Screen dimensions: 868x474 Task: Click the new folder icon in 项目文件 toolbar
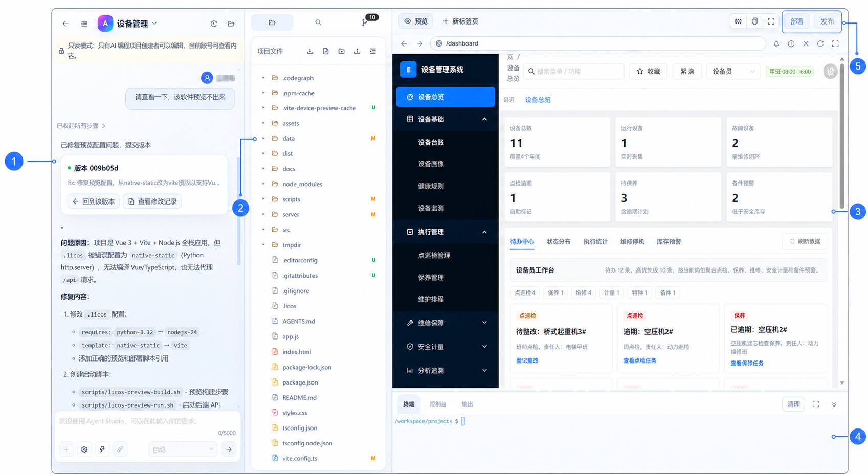[x=341, y=51]
